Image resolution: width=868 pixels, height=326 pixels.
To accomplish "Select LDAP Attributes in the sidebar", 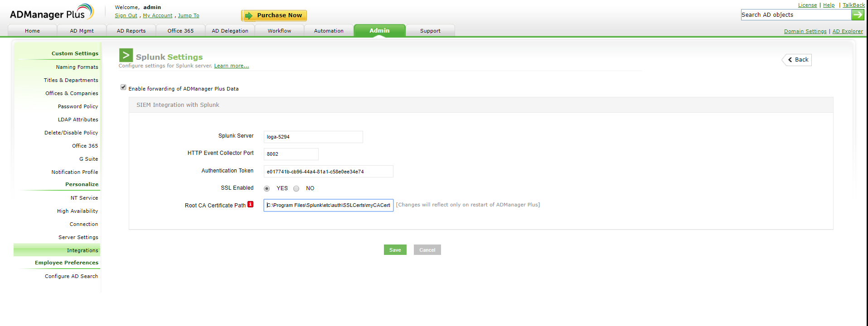I will 78,120.
